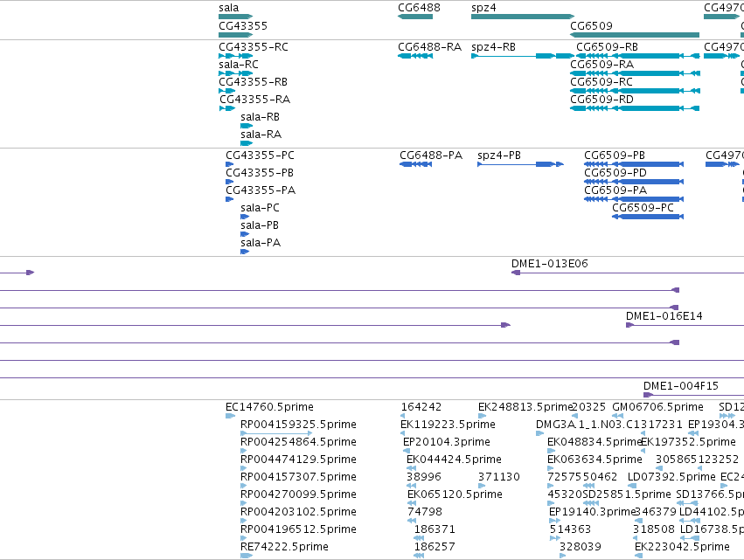Image resolution: width=744 pixels, height=560 pixels.
Task: Select transcript CG43355-RB
Action: [226, 91]
